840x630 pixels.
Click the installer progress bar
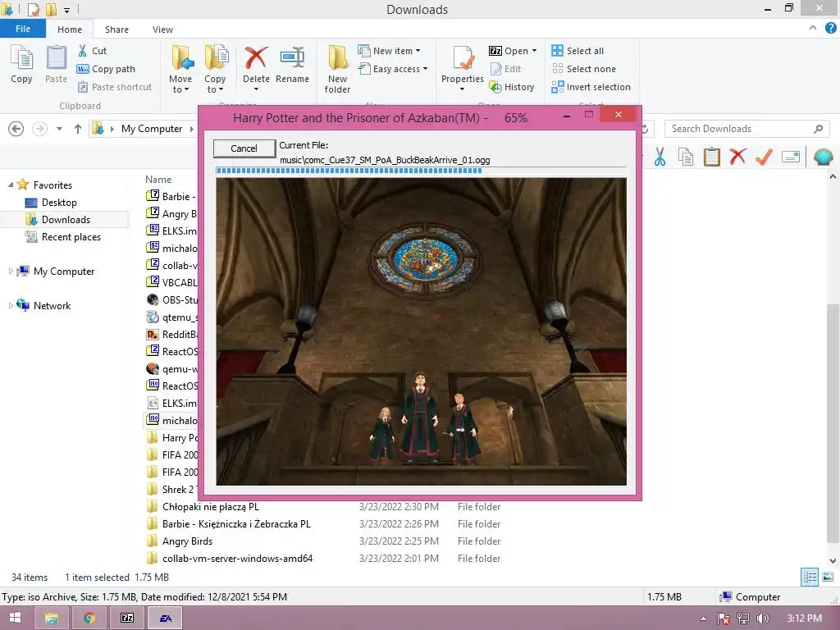(x=421, y=171)
